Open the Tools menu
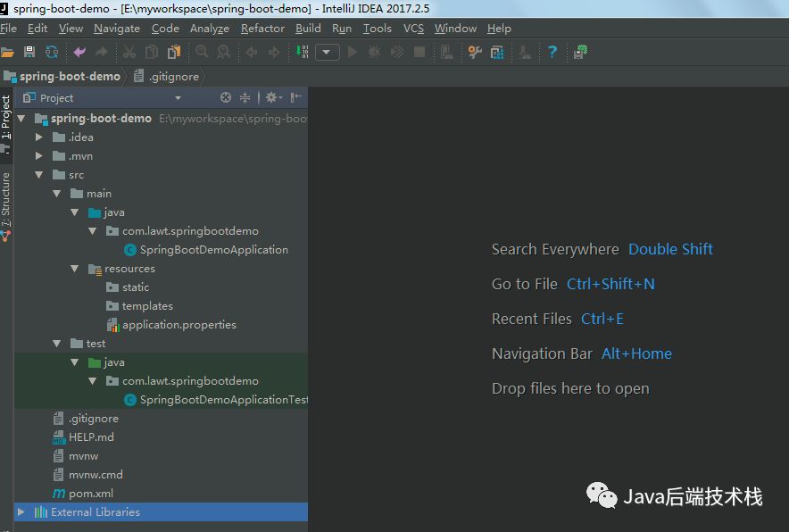This screenshot has height=532, width=789. click(x=378, y=29)
